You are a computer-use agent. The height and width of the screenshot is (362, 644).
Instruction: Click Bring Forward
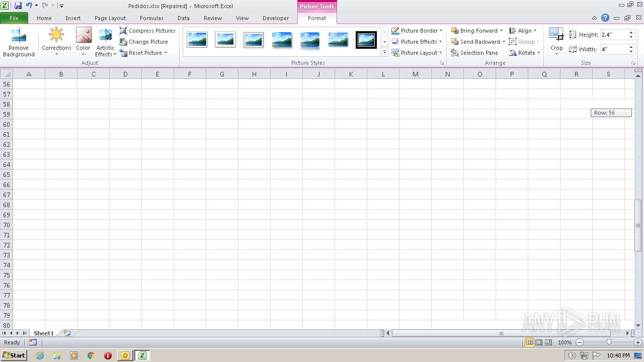(474, 31)
